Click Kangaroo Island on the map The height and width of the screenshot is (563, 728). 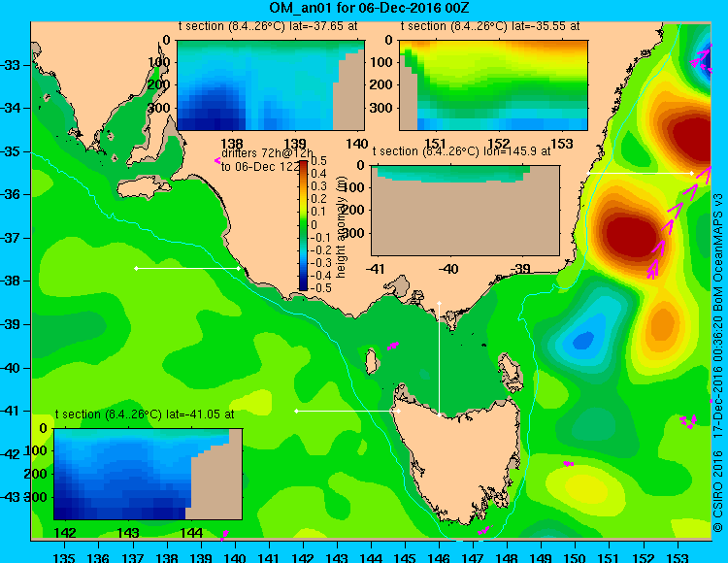tap(145, 189)
